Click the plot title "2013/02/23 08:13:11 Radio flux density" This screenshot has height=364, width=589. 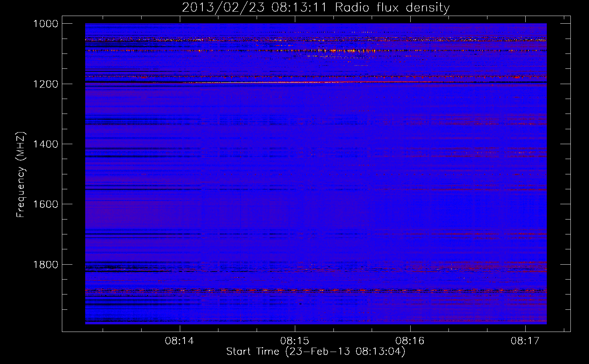tap(316, 8)
